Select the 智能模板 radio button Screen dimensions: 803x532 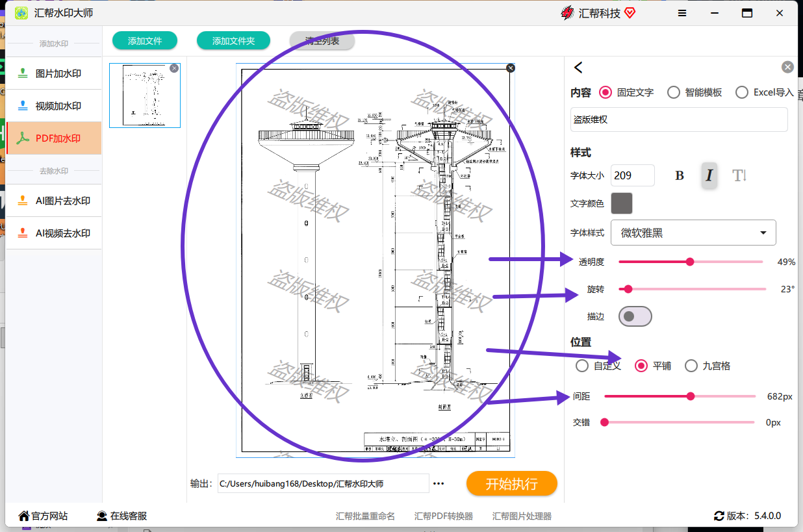674,92
